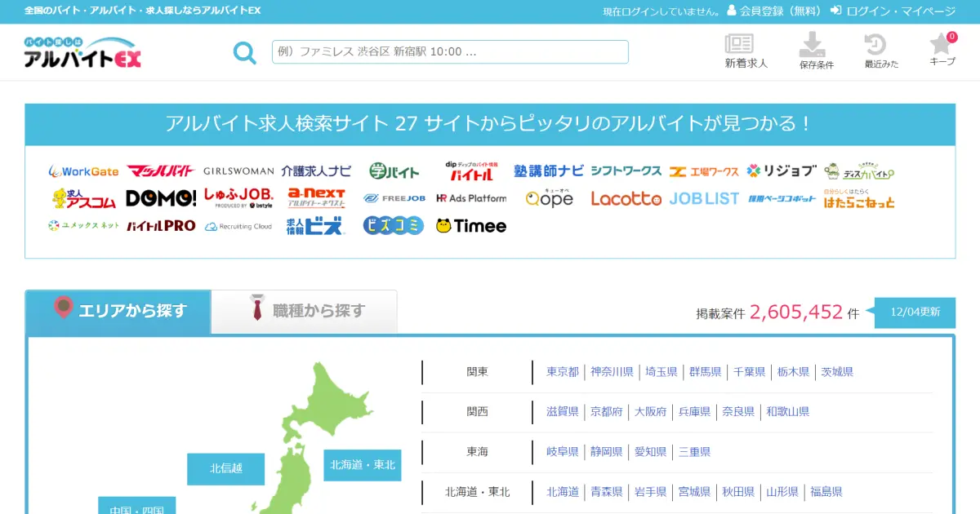Click the ユメックスネット logo
The height and width of the screenshot is (514, 980).
point(83,225)
